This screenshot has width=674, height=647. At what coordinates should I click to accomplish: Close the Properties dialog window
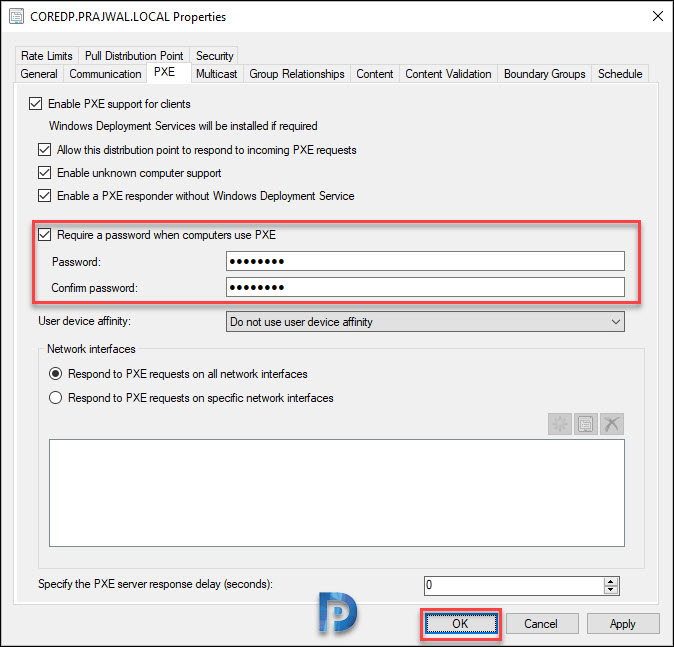point(656,16)
